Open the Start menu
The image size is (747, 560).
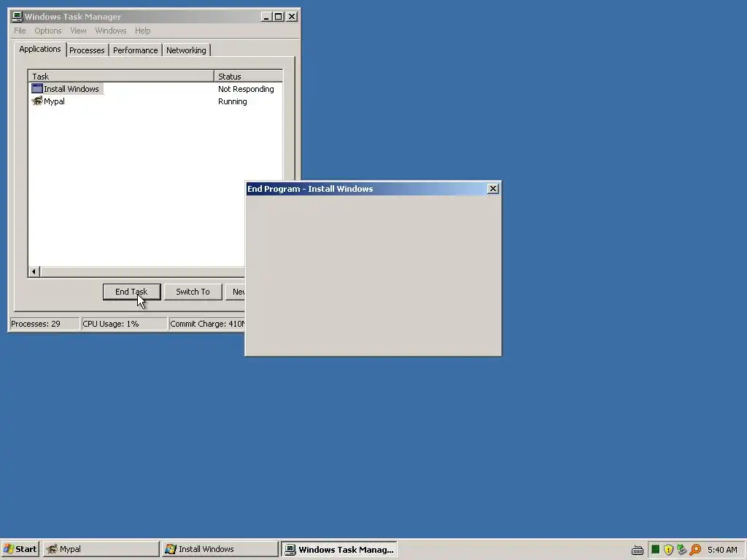click(x=20, y=549)
